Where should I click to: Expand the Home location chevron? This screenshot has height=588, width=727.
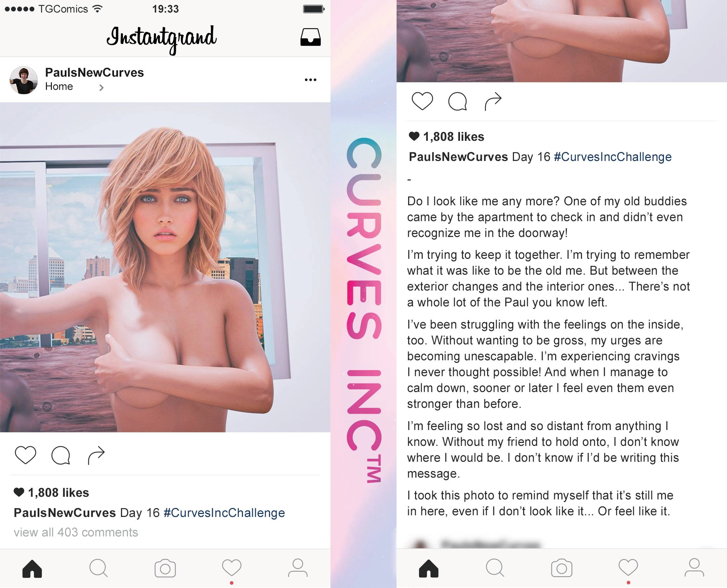point(101,88)
